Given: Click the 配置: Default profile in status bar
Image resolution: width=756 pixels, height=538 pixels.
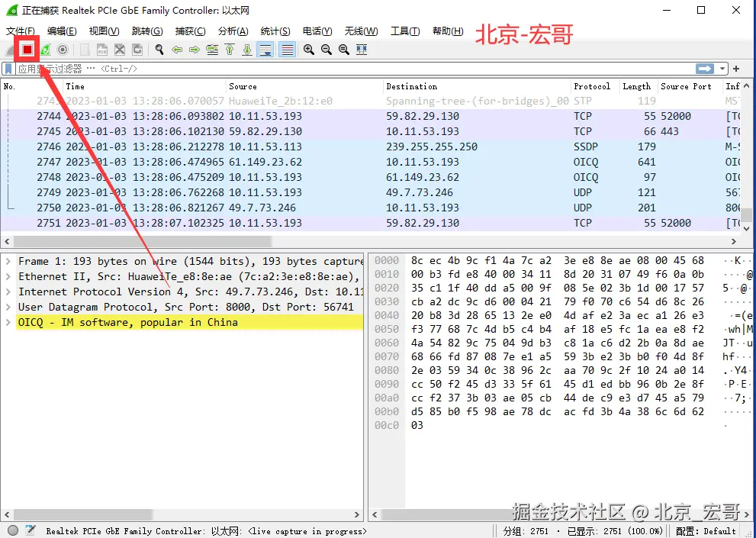Looking at the screenshot, I should (706, 531).
